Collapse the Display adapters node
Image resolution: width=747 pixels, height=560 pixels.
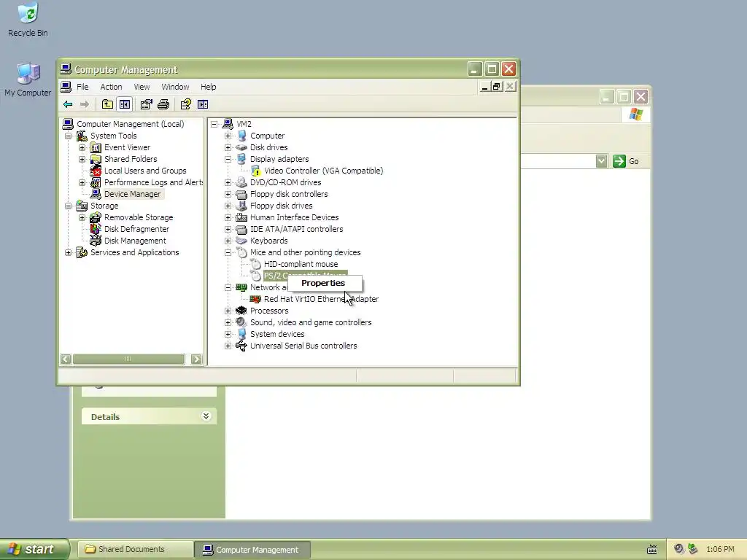[x=228, y=159]
